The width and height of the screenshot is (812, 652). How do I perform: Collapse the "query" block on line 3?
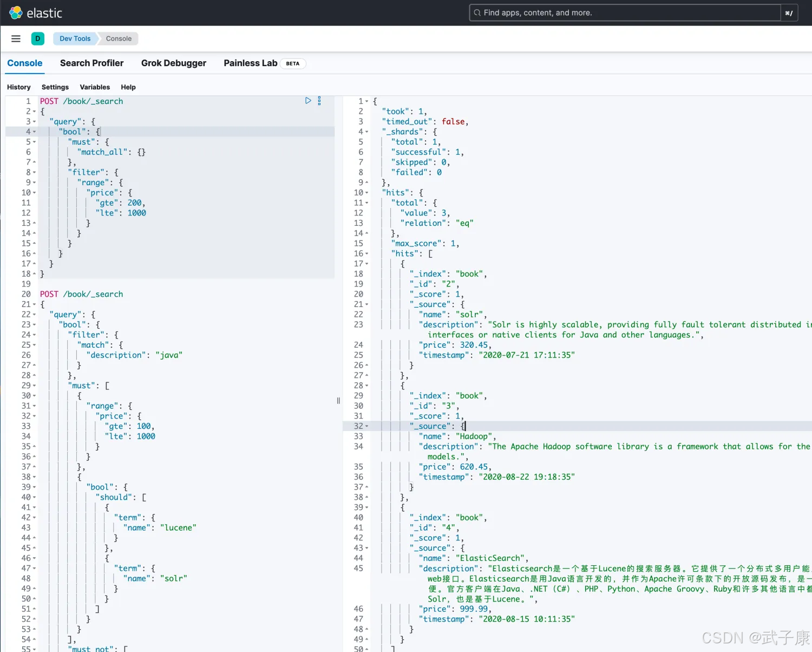click(x=35, y=122)
